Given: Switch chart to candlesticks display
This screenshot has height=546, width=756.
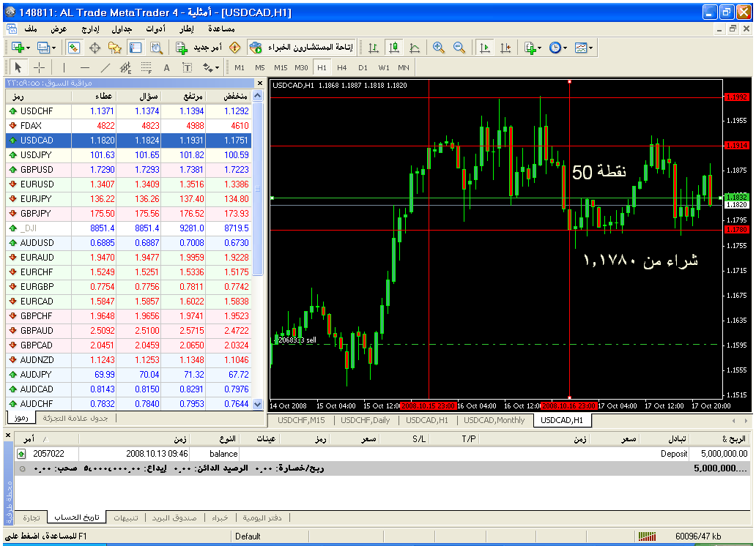Looking at the screenshot, I should pos(394,48).
